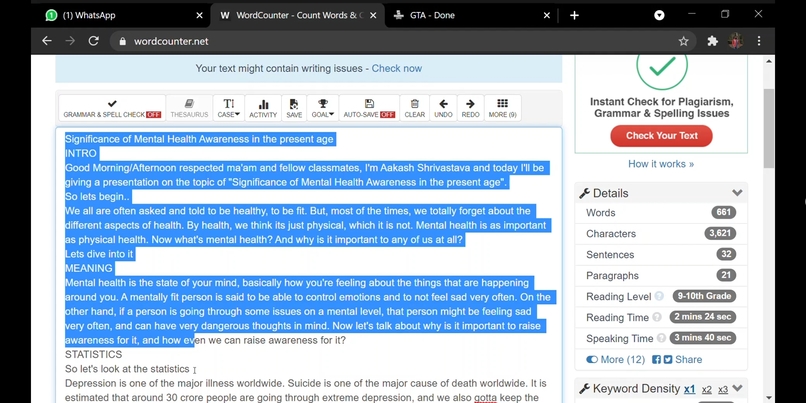This screenshot has height=403, width=806.
Task: Reload the current page
Action: coord(94,41)
